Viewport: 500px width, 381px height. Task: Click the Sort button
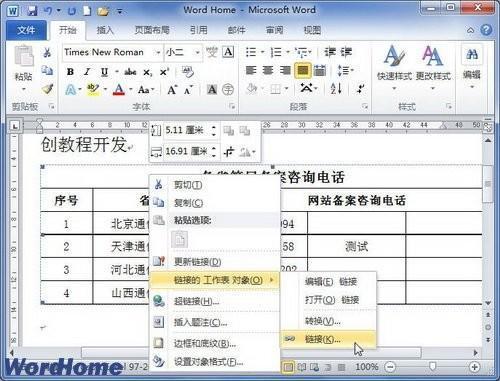click(336, 89)
